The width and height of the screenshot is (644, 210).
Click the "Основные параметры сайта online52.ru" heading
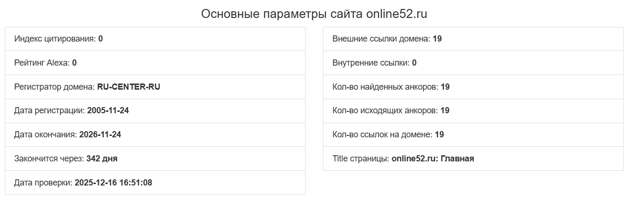click(314, 14)
